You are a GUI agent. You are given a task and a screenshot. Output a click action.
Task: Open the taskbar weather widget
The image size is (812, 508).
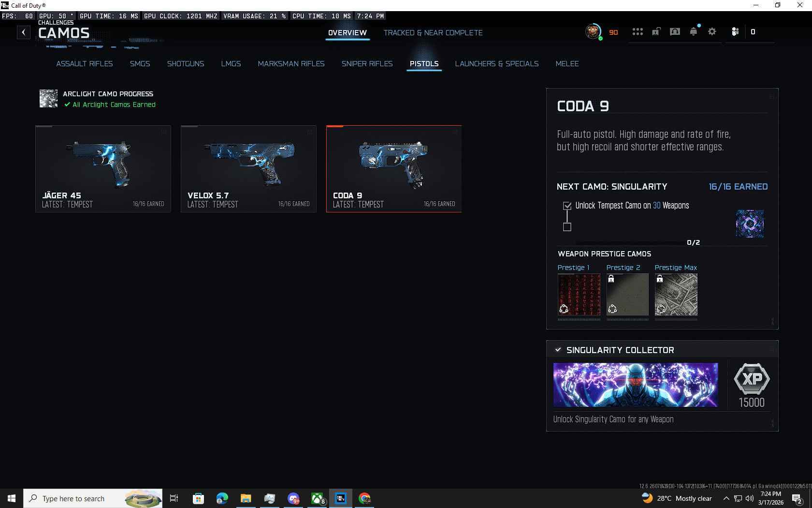pos(677,498)
